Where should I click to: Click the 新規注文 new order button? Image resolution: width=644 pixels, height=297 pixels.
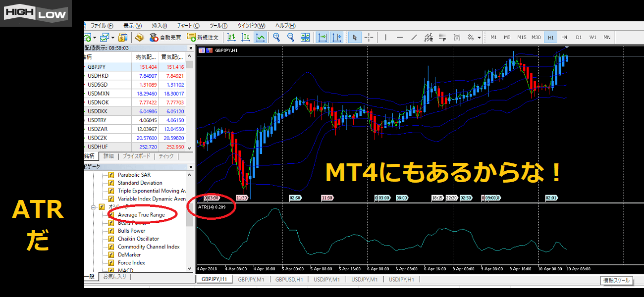(202, 37)
